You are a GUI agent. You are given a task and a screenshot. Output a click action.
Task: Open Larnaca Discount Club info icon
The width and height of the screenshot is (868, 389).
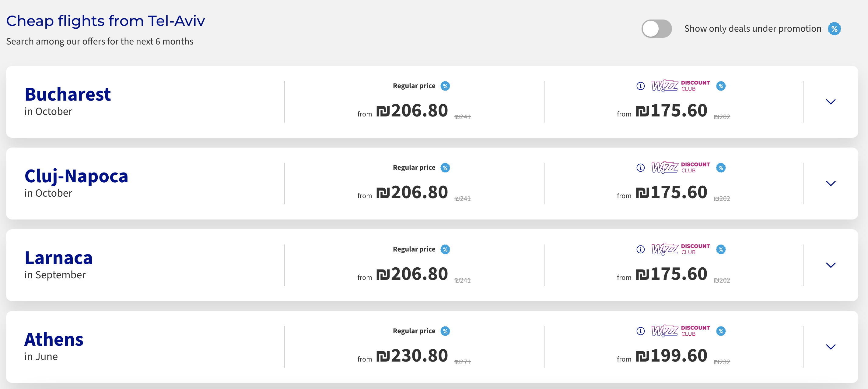640,249
